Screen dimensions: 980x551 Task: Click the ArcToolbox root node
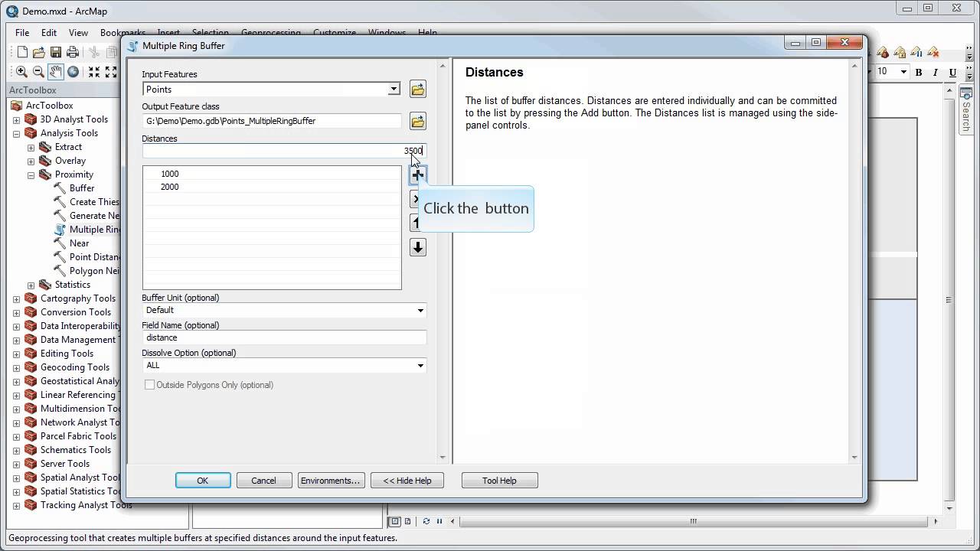(x=49, y=106)
